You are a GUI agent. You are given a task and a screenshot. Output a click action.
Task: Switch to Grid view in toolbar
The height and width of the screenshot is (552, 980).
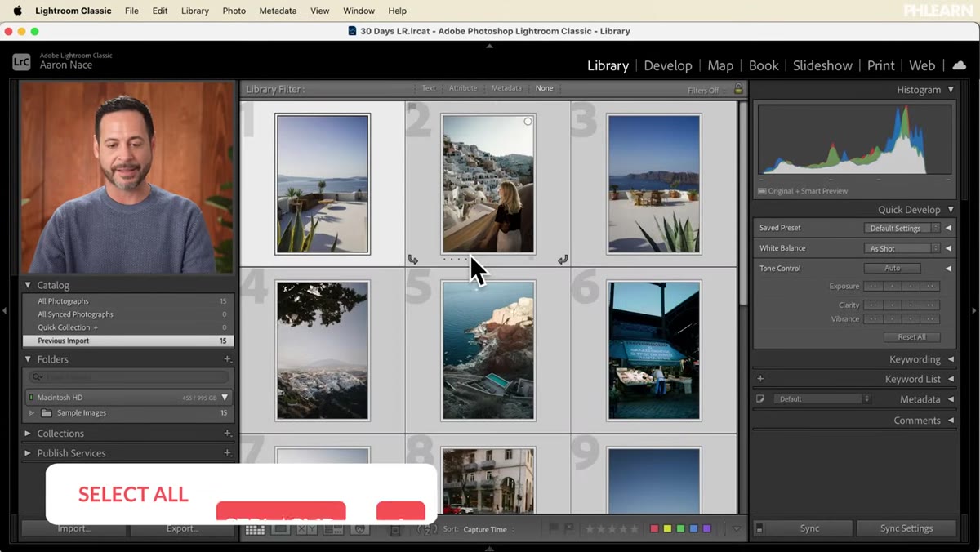tap(255, 529)
